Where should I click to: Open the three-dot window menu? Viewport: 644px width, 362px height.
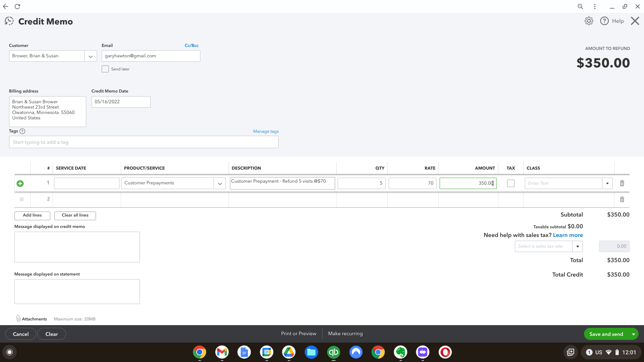pos(595,6)
